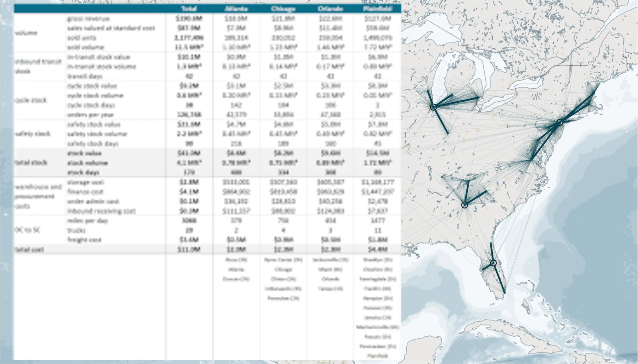Viewport: 638px width, 364px height.
Task: Click the sold units row label
Action: (82, 38)
